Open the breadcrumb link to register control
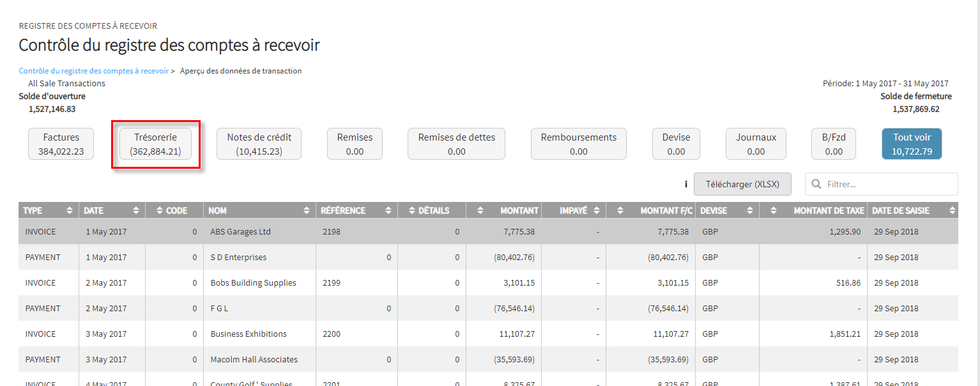 (93, 71)
